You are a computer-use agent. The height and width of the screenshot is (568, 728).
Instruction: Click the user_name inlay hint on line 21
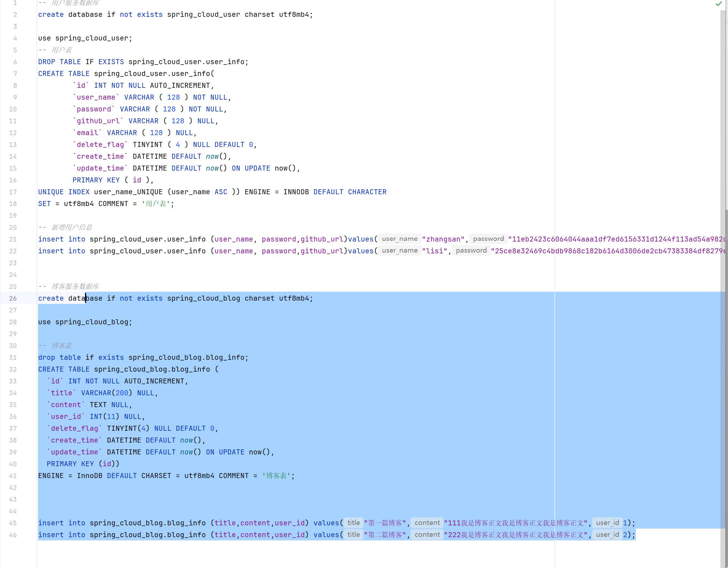[x=400, y=239]
